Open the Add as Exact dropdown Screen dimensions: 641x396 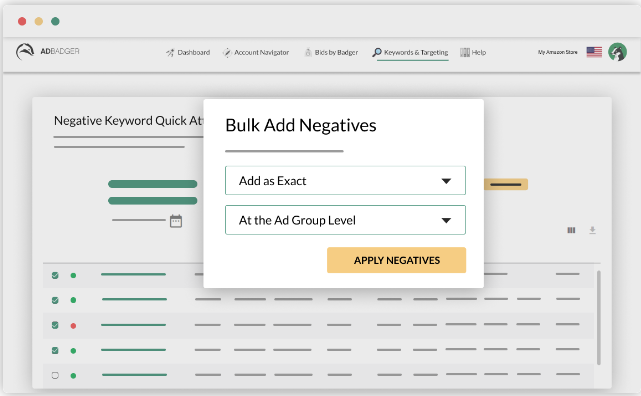tap(345, 181)
